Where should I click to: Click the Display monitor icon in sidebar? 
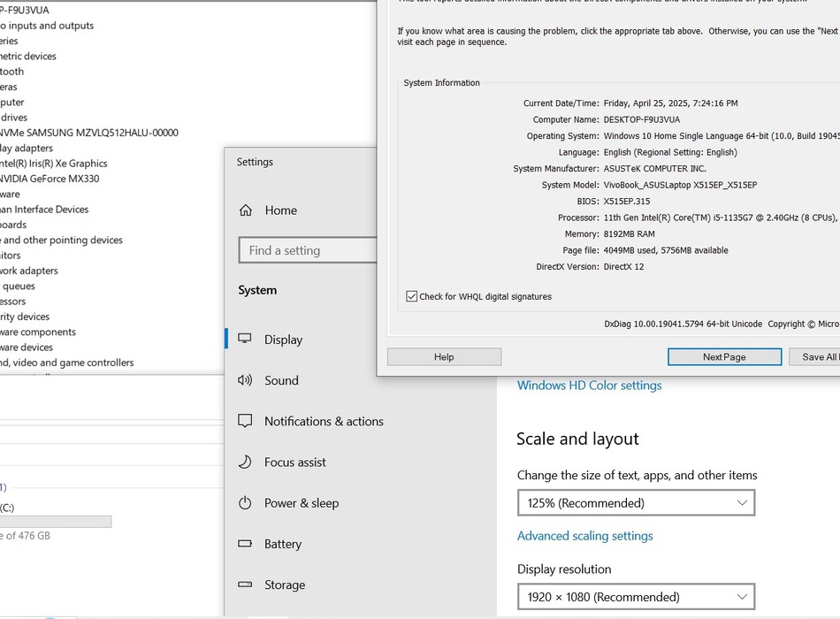(246, 340)
